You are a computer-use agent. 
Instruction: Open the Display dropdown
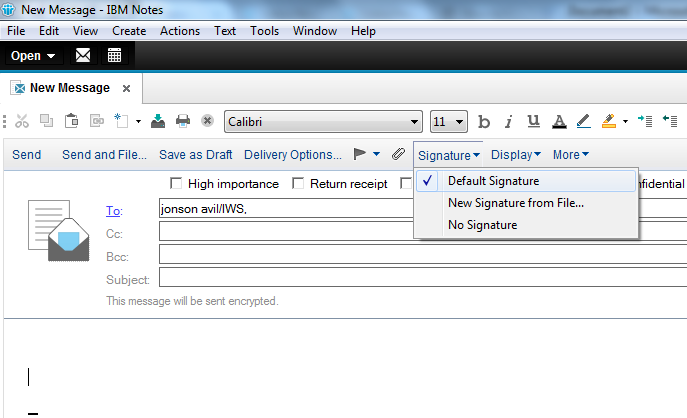point(516,155)
